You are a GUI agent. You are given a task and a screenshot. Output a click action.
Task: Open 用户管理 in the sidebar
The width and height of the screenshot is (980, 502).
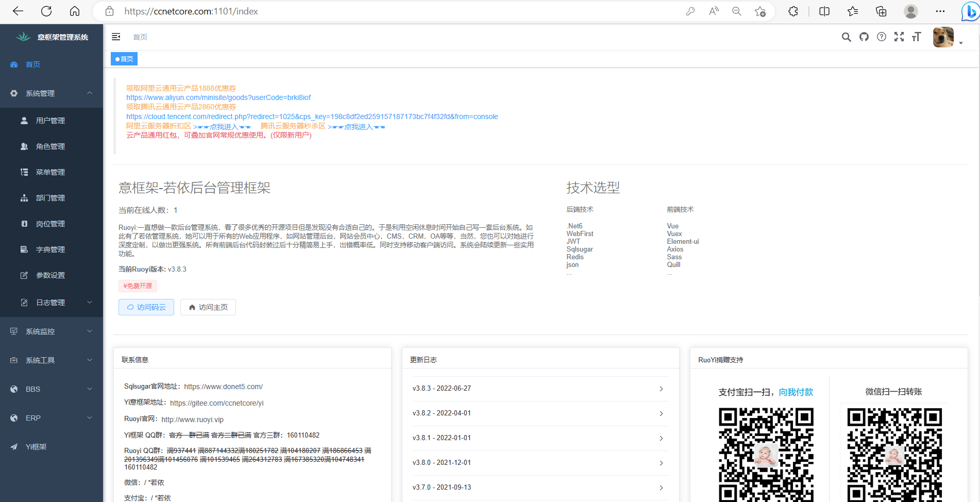click(50, 121)
